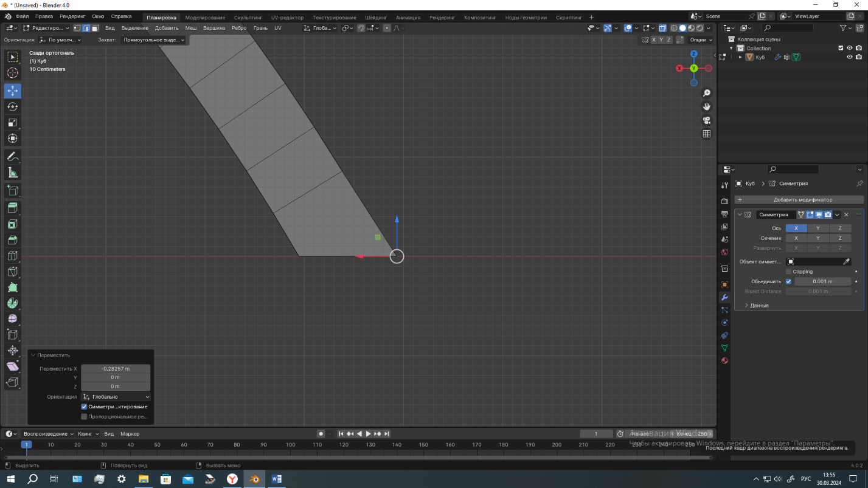The width and height of the screenshot is (868, 488).
Task: Select the Rotate tool
Action: 12,106
